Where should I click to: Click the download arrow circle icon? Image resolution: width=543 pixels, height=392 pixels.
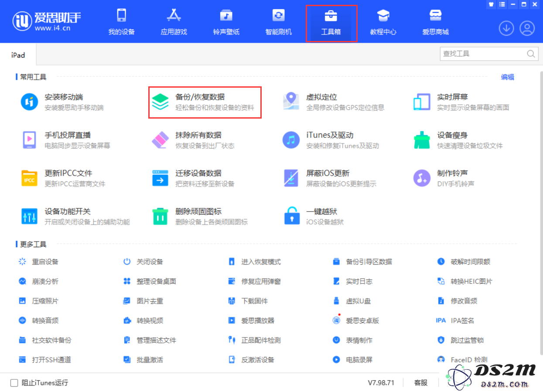(506, 28)
